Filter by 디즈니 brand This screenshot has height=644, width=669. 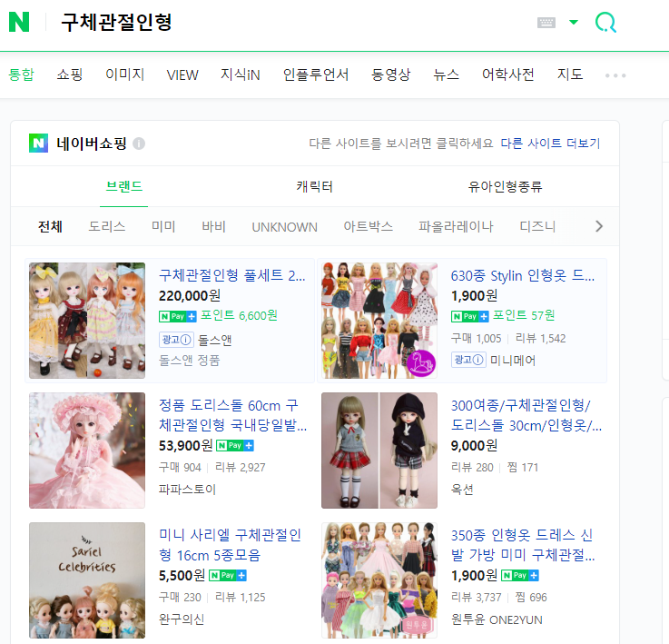(x=537, y=227)
